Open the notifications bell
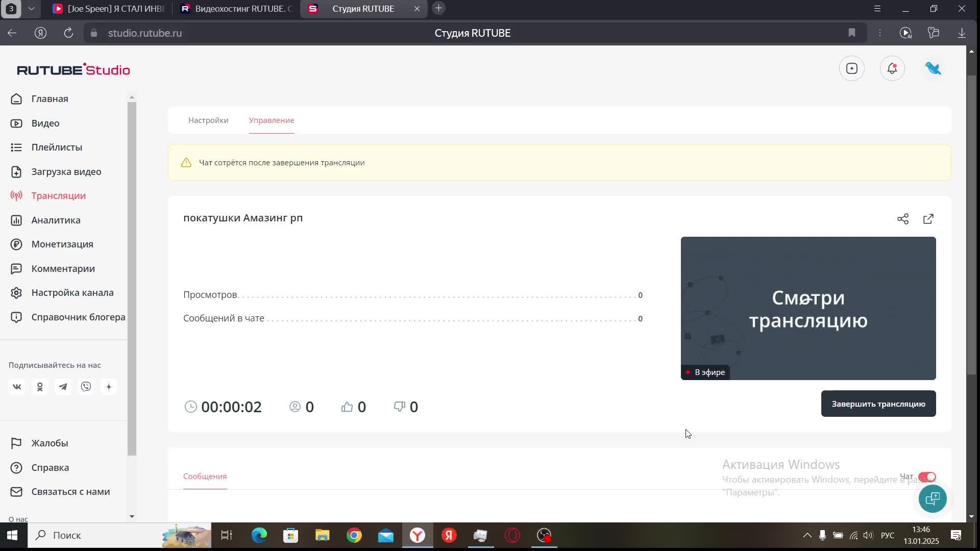This screenshot has height=551, width=980. coord(892,68)
